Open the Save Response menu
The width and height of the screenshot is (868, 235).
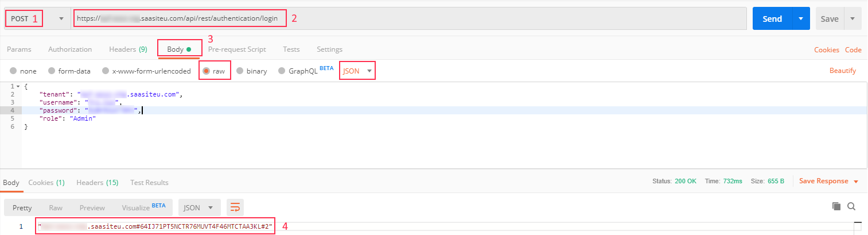(828, 181)
